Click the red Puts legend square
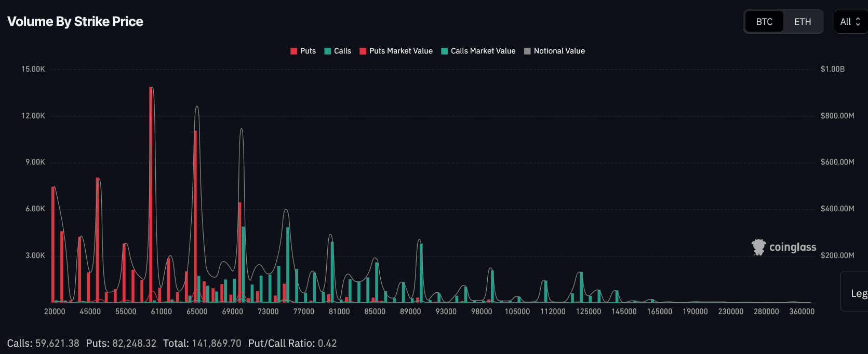Image resolution: width=868 pixels, height=354 pixels. coord(293,51)
